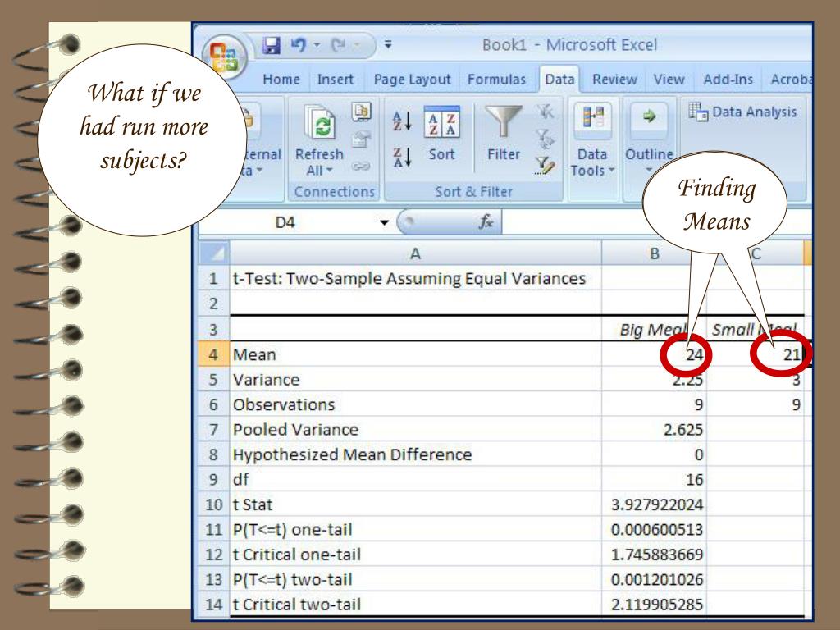This screenshot has height=630, width=840.
Task: Select column B header
Action: pyautogui.click(x=654, y=253)
